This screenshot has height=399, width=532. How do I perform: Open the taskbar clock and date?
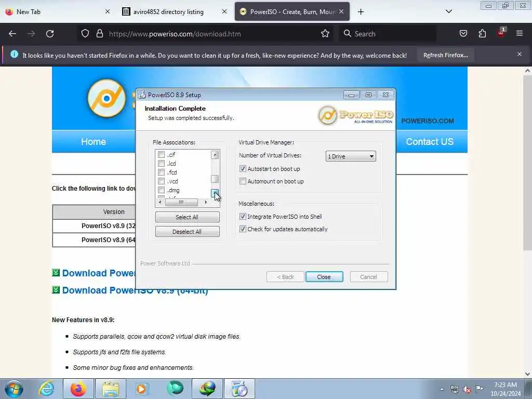point(505,389)
